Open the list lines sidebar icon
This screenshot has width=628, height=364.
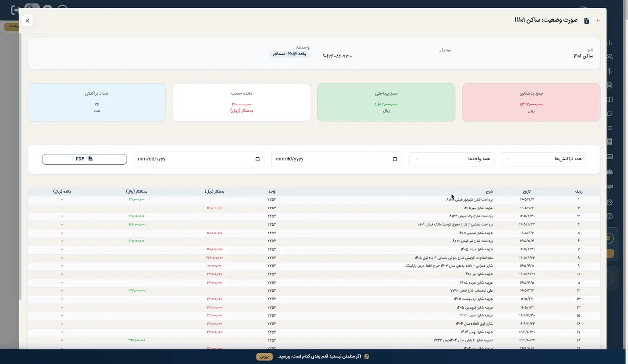[x=610, y=128]
